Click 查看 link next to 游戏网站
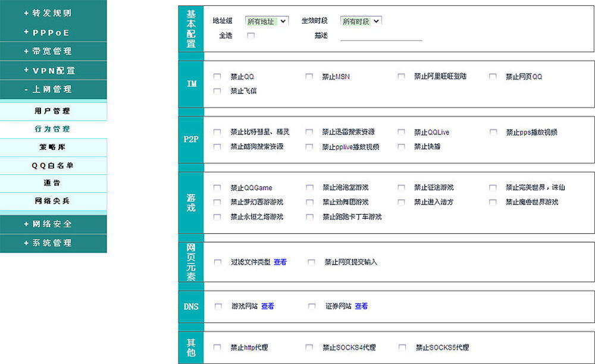This screenshot has width=595, height=364. [x=268, y=306]
